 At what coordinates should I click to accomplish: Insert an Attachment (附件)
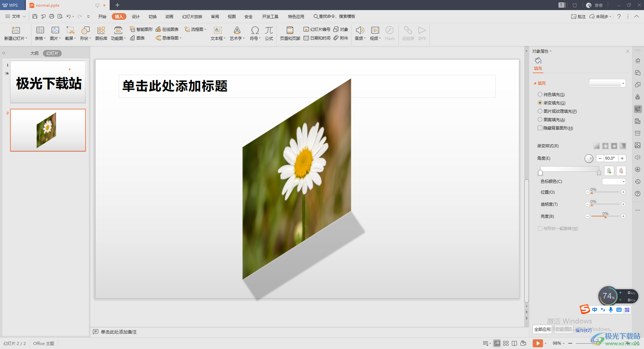pos(341,38)
